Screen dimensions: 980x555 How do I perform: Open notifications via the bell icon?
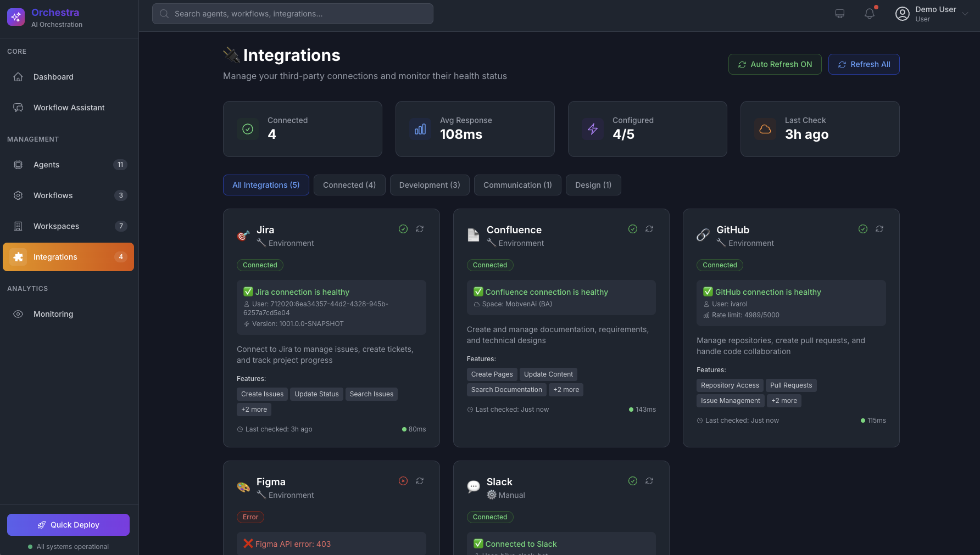point(868,14)
